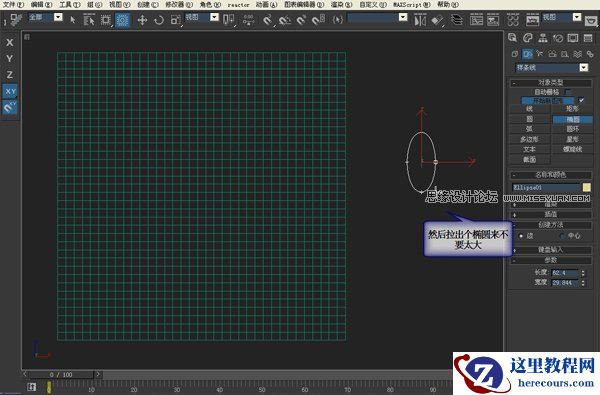Toggle the Spinner Snap icon
This screenshot has height=395, width=600.
pos(318,20)
